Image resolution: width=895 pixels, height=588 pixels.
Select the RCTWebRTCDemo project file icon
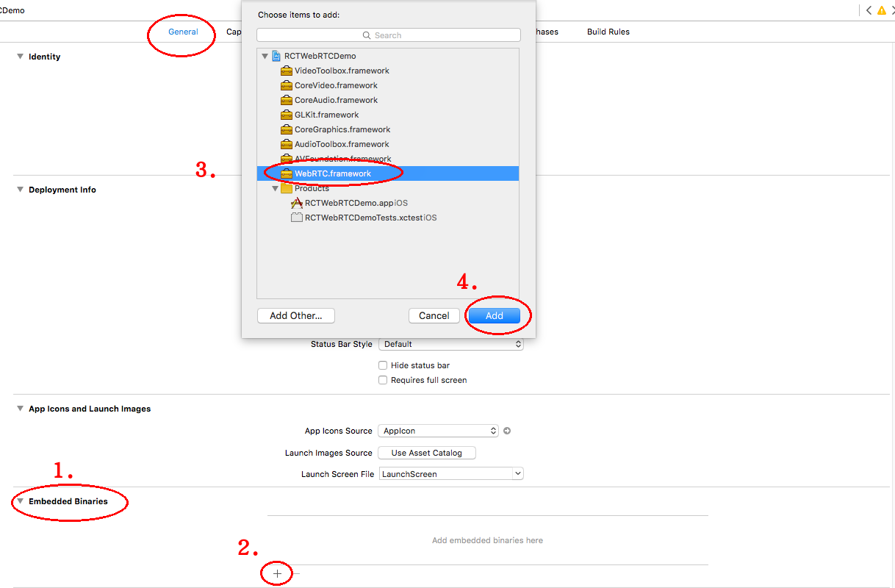pyautogui.click(x=276, y=56)
